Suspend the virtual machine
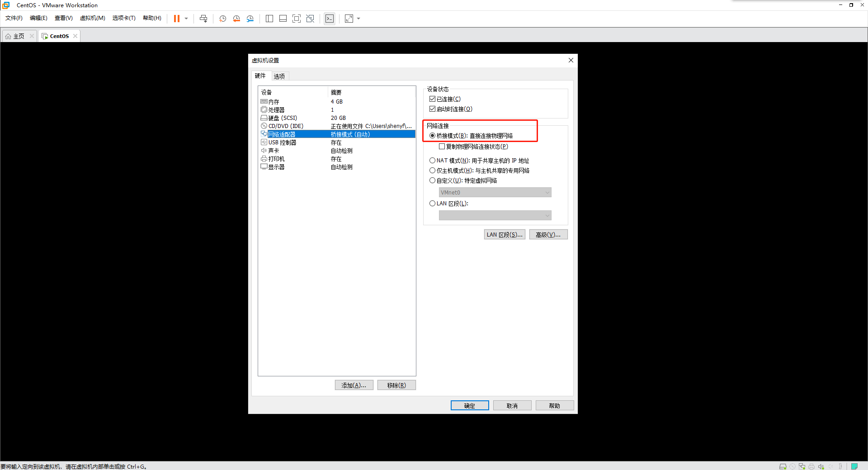The height and width of the screenshot is (470, 868). click(x=178, y=19)
